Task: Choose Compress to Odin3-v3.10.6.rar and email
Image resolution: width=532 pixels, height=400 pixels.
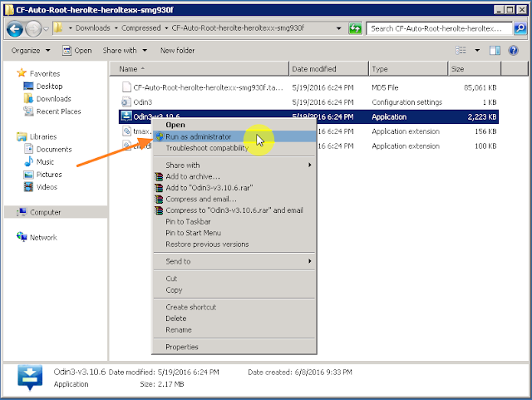Action: pos(234,210)
